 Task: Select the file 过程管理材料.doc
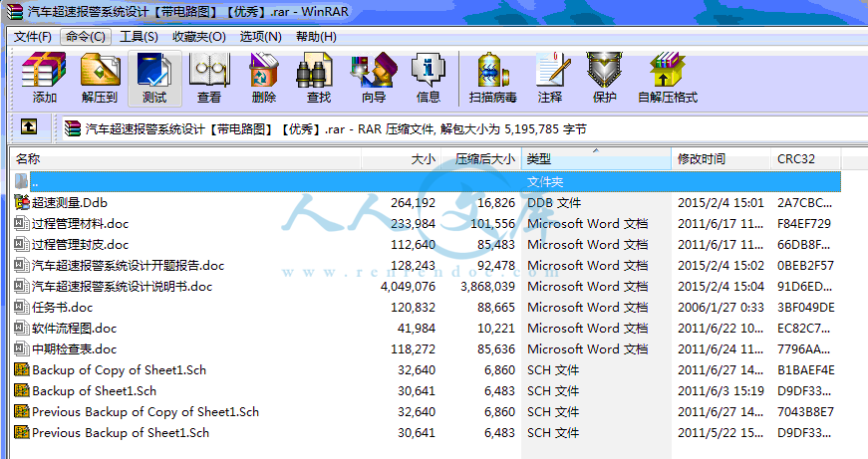click(81, 224)
